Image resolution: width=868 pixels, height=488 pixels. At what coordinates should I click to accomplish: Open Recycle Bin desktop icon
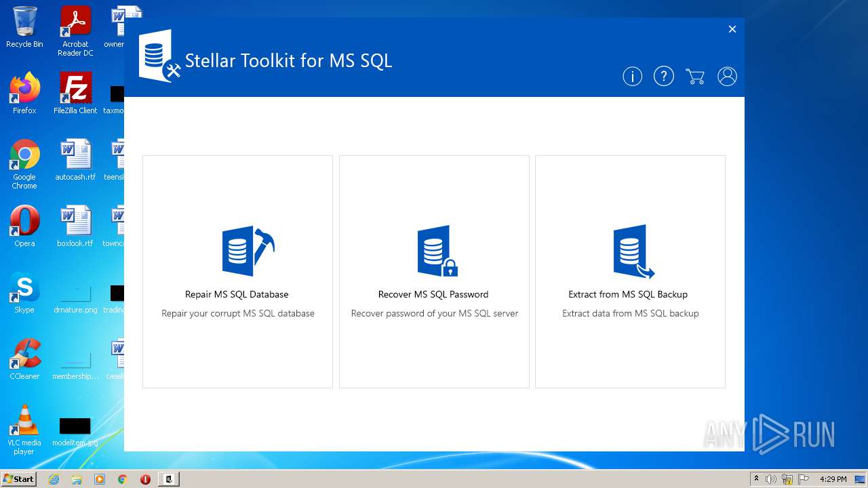coord(24,28)
